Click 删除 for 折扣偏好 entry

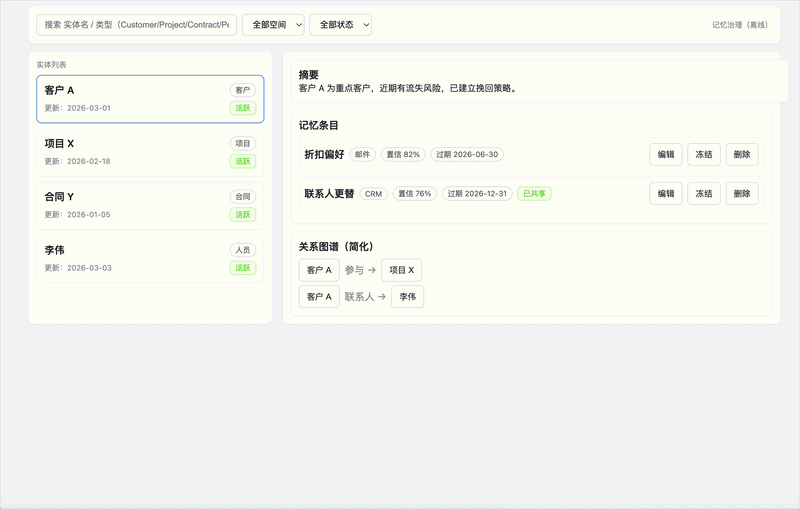pos(742,155)
